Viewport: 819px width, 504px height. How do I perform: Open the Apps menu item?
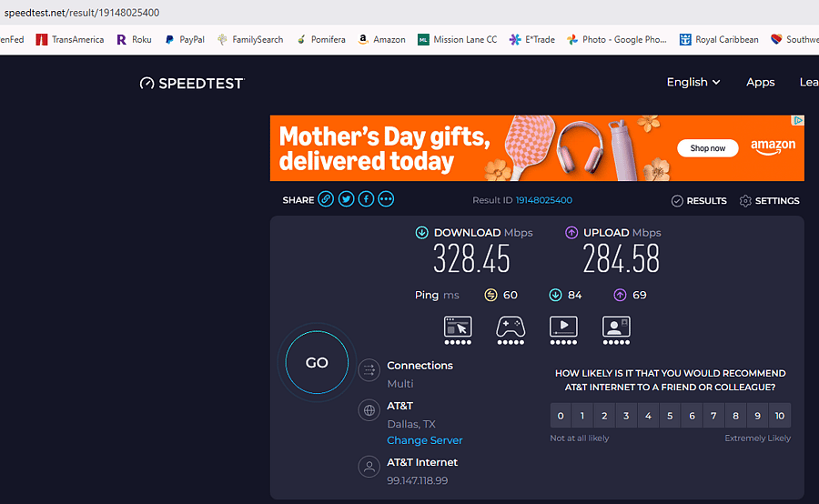click(761, 82)
